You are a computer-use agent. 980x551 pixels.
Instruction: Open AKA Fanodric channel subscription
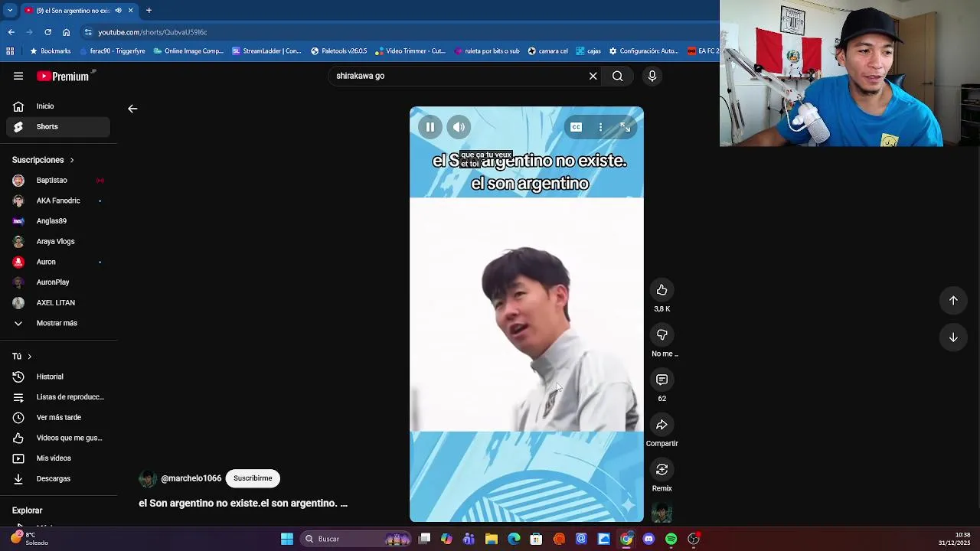click(58, 201)
